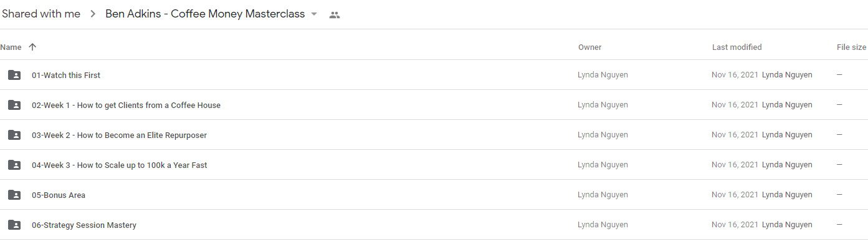Go back to Shared with me
This screenshot has height=241, width=868.
click(x=40, y=14)
